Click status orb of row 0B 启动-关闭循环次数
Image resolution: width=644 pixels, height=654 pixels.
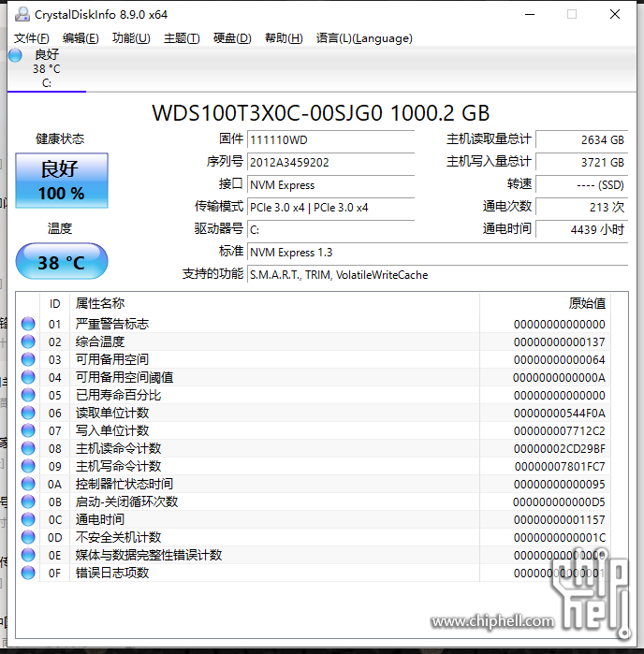[x=28, y=501]
